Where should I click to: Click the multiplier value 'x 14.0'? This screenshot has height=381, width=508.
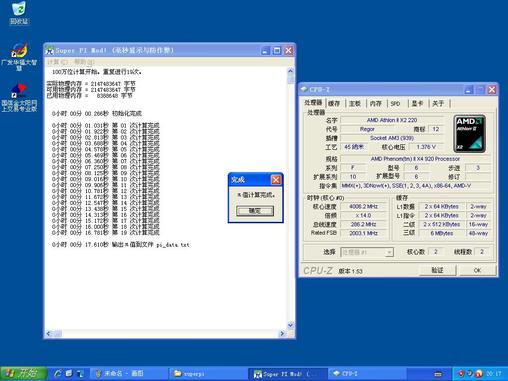[x=364, y=216]
